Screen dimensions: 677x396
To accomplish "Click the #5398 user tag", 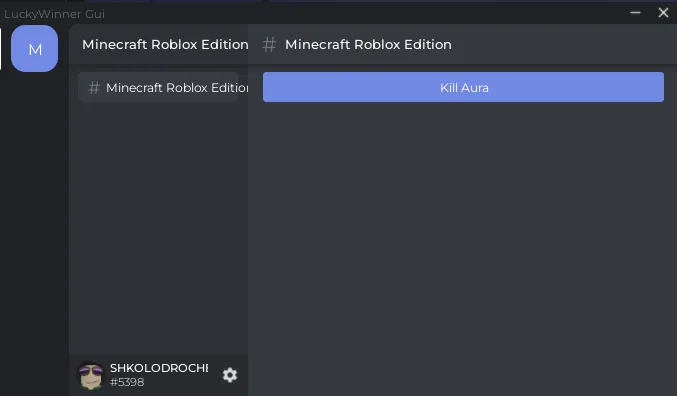I will (127, 382).
